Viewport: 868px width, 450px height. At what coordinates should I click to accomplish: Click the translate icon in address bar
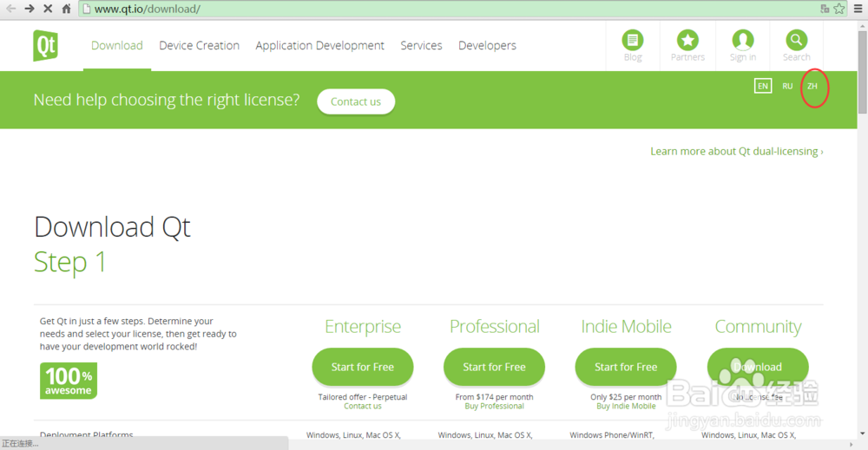[x=825, y=9]
